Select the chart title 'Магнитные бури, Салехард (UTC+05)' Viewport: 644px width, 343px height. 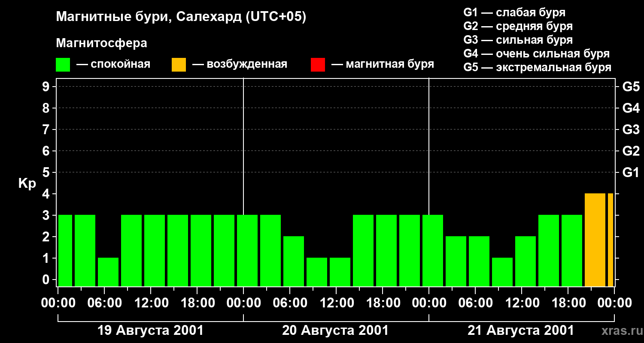point(181,18)
